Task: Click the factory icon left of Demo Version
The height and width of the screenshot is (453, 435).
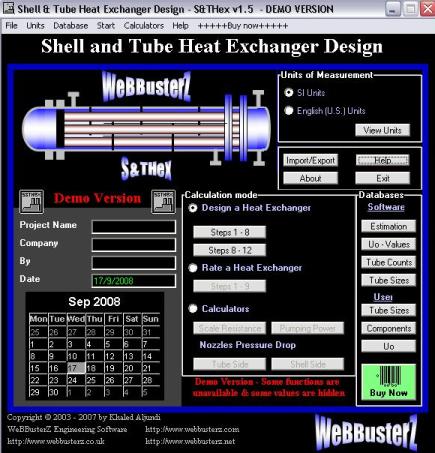Action: pyautogui.click(x=31, y=202)
